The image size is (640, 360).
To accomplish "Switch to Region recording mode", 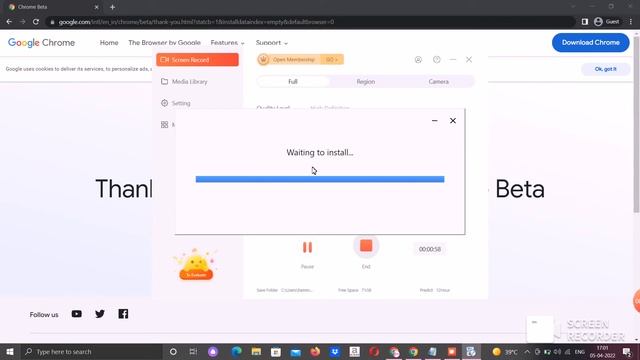I will point(365,82).
